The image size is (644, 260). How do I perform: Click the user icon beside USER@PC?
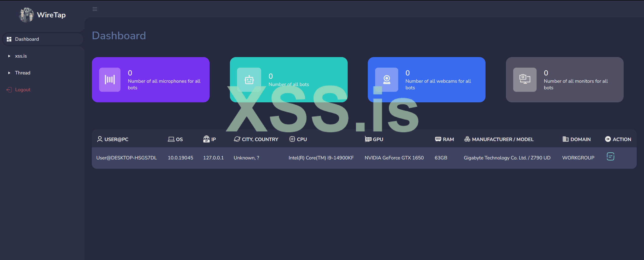point(100,139)
